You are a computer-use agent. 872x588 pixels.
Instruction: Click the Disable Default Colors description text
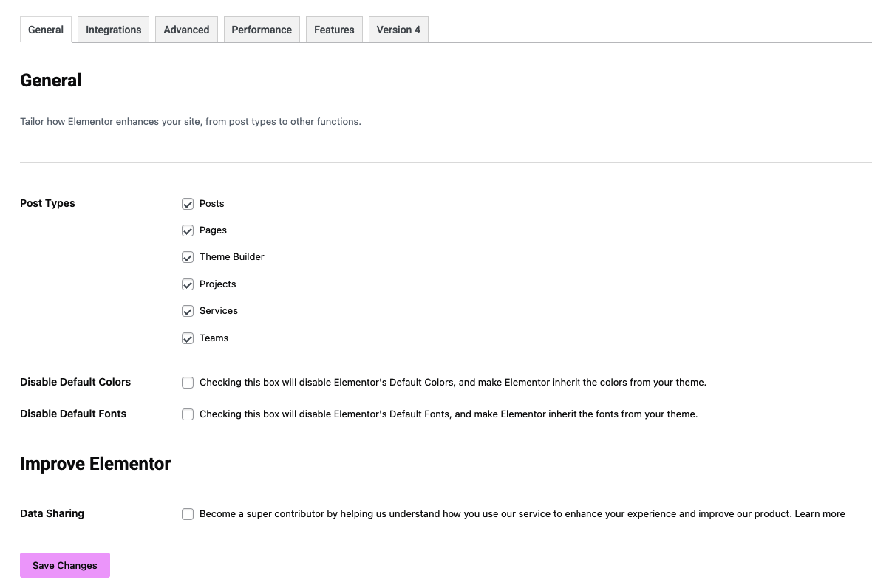pyautogui.click(x=452, y=383)
